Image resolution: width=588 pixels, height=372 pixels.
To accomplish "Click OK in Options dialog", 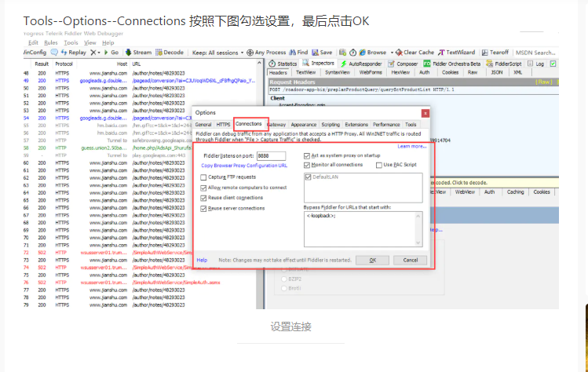I will [x=372, y=261].
